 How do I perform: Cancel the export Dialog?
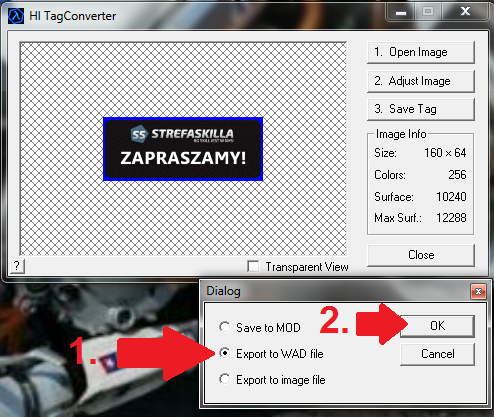pyautogui.click(x=437, y=354)
